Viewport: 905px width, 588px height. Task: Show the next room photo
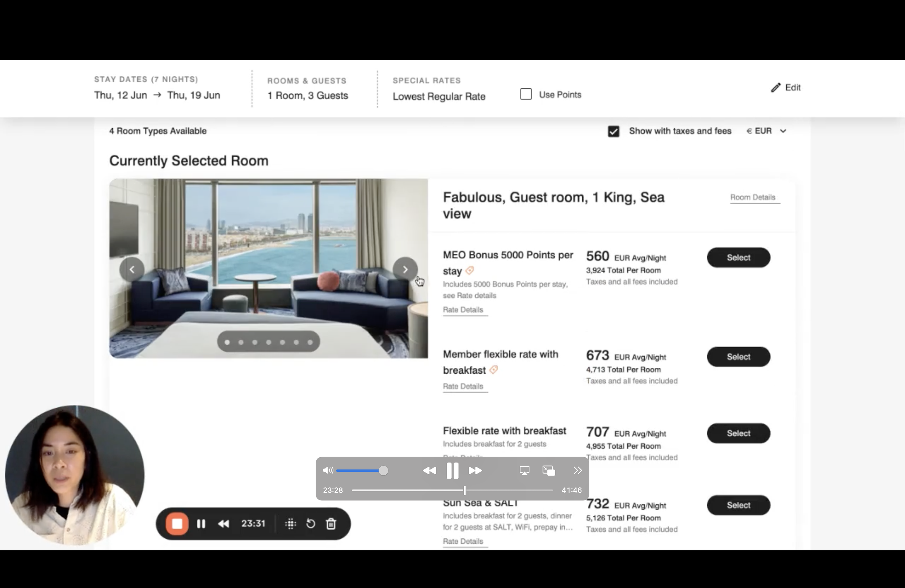tap(405, 269)
